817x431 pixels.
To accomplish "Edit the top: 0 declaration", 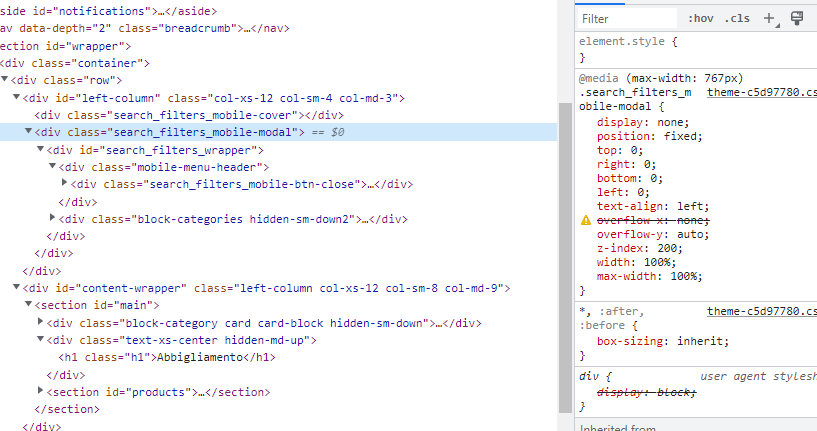I will 620,151.
